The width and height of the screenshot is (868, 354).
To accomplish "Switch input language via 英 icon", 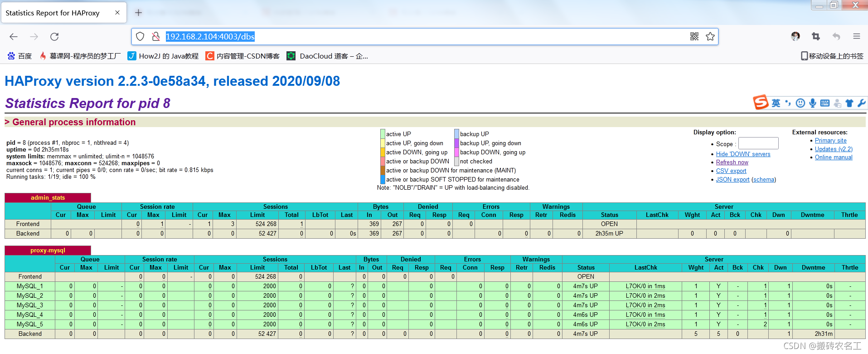I will click(x=776, y=103).
